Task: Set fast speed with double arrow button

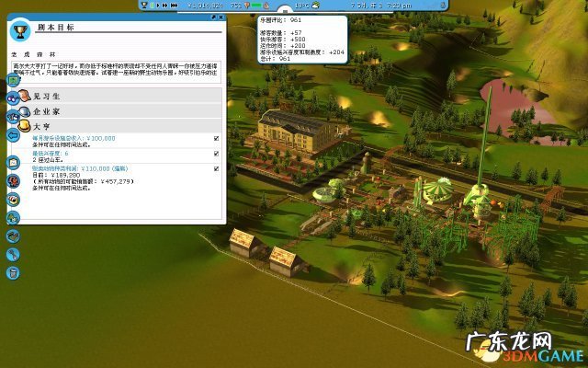Action: point(164,6)
